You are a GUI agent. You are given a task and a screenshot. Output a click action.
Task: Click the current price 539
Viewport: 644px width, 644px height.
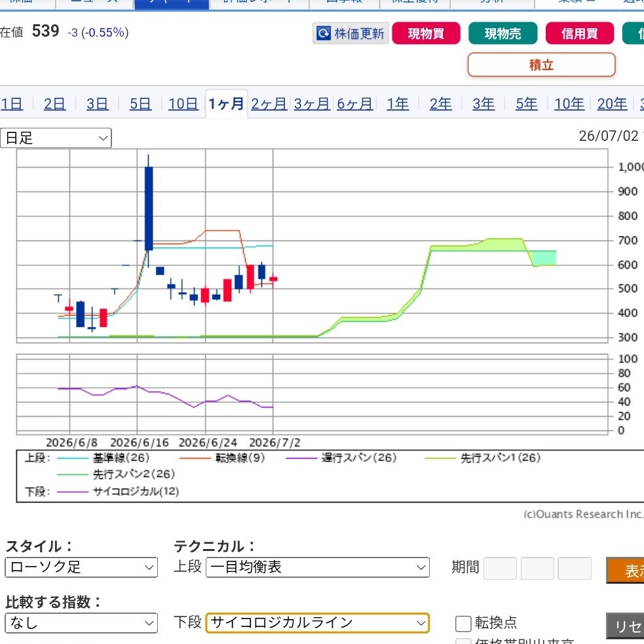point(46,31)
